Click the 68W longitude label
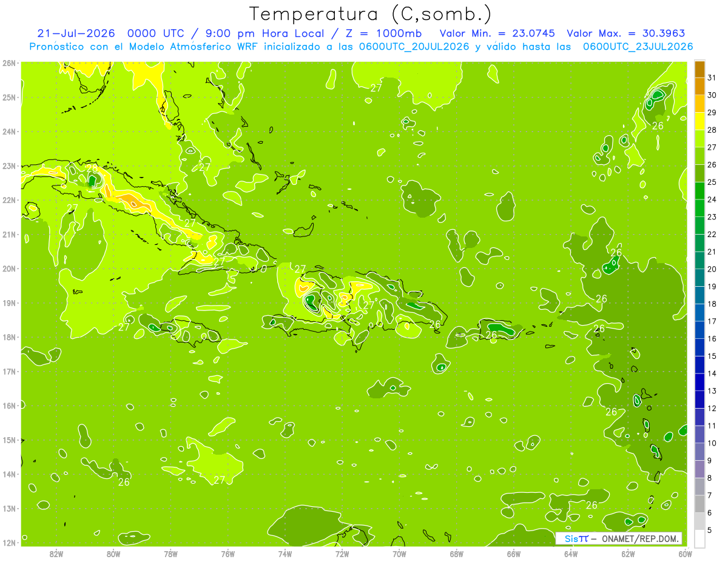The height and width of the screenshot is (562, 728). [456, 554]
